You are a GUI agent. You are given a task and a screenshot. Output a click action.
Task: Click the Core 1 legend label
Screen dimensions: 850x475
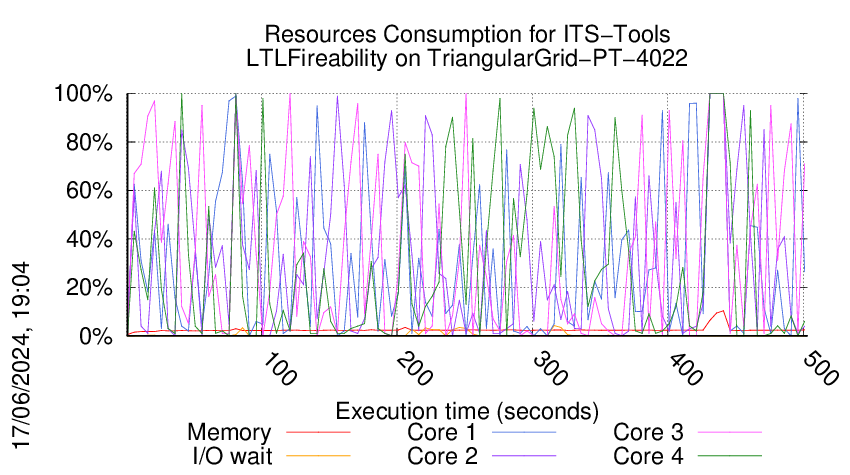pos(442,432)
